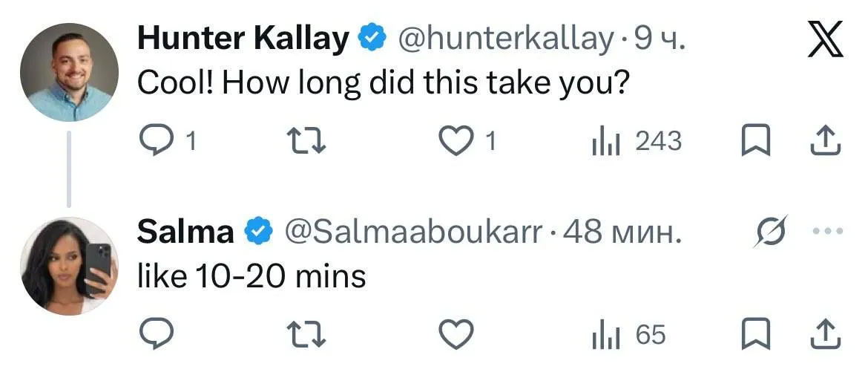
Task: Bookmark Salma's reply
Action: (755, 335)
